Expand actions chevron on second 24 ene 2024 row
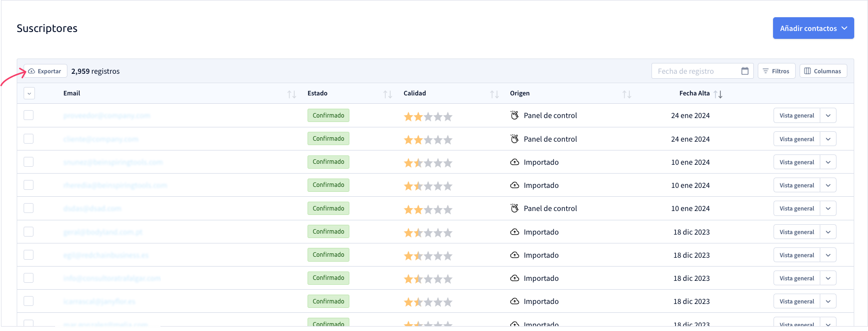The height and width of the screenshot is (331, 868). [x=828, y=139]
